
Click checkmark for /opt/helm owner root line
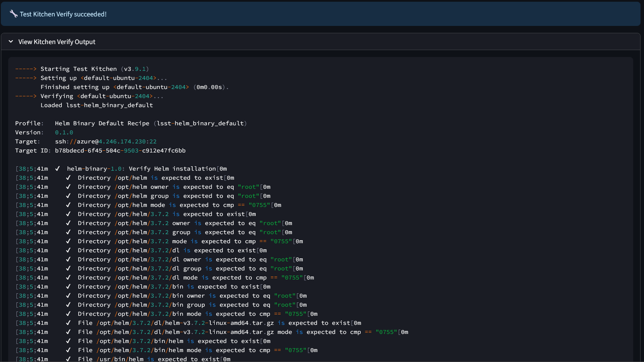pos(68,187)
